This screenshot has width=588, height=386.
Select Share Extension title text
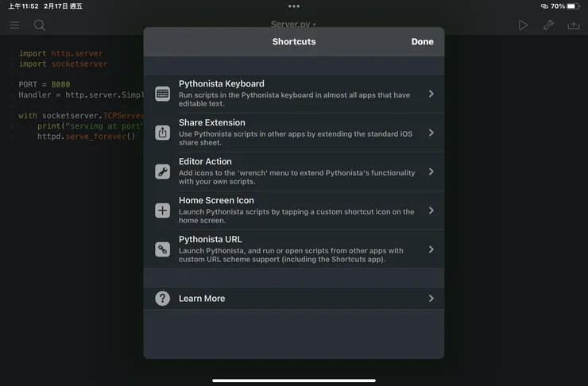pos(212,122)
